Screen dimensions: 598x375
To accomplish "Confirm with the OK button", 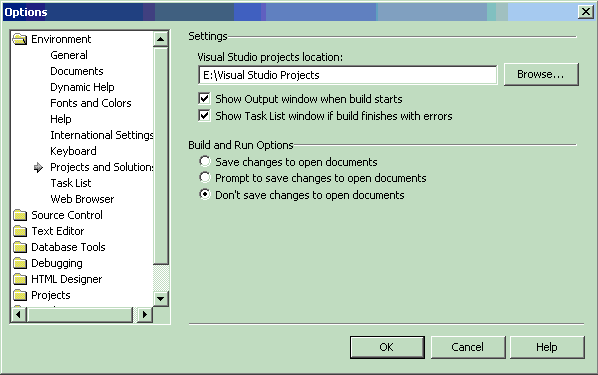I will [387, 347].
